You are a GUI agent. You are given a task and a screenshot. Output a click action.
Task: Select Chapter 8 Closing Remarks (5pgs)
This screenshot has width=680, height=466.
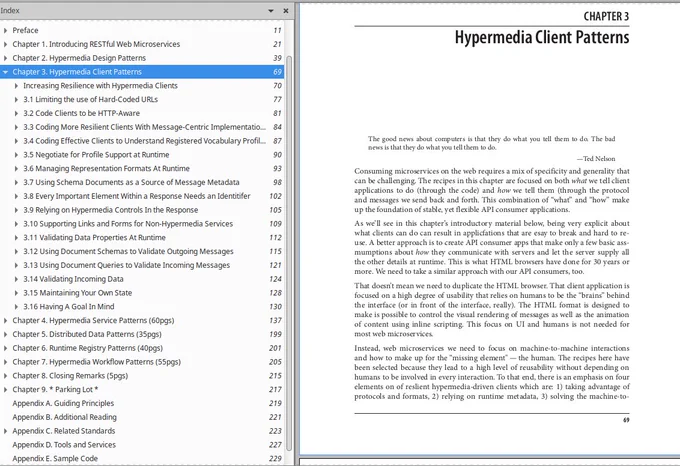point(70,376)
